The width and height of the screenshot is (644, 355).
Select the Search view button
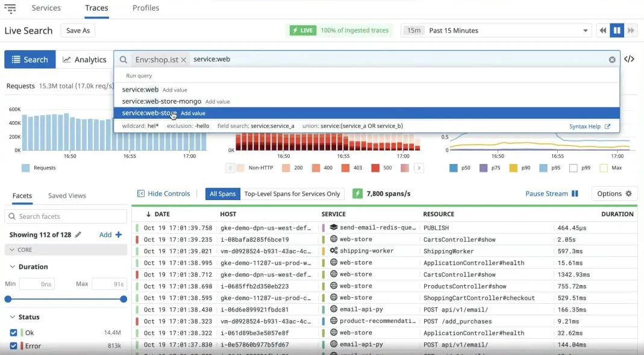coord(30,60)
